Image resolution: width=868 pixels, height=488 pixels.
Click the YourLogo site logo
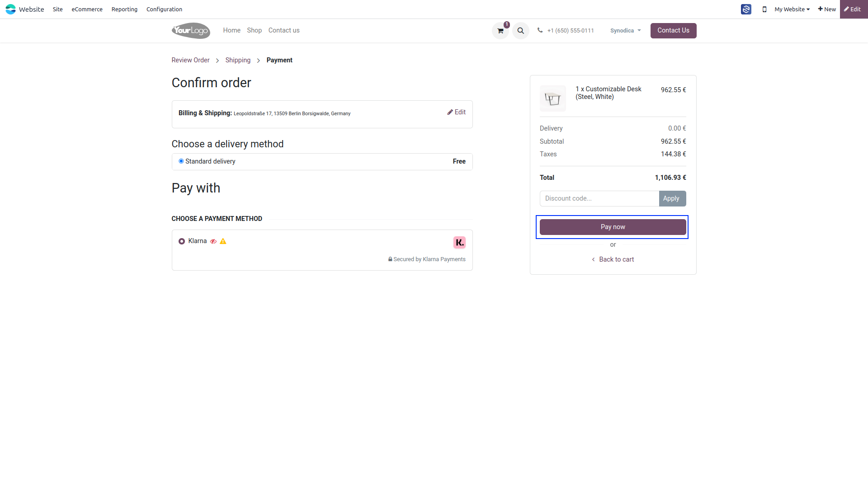[191, 30]
